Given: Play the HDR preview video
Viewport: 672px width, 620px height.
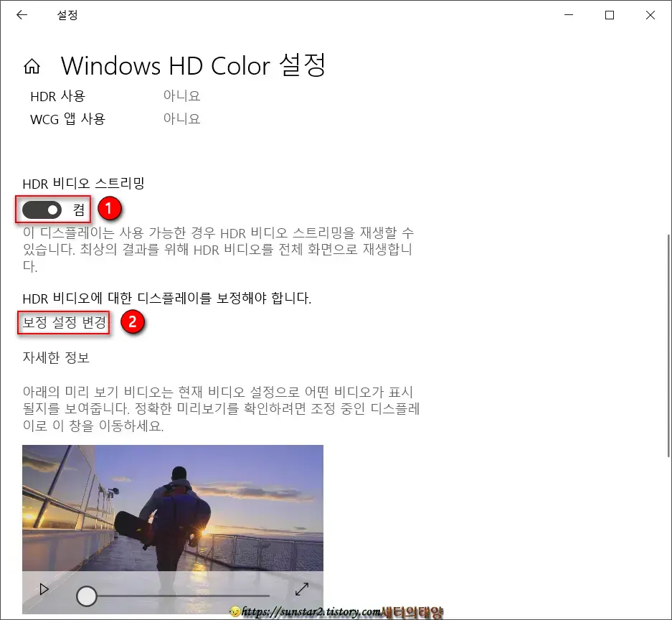Looking at the screenshot, I should [44, 588].
